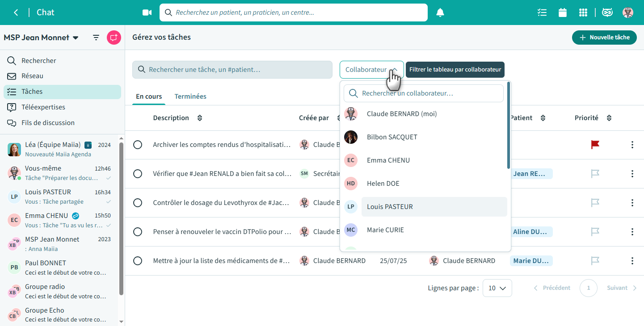This screenshot has width=644, height=326.
Task: Open options menu for red-flagged task
Action: tap(632, 145)
